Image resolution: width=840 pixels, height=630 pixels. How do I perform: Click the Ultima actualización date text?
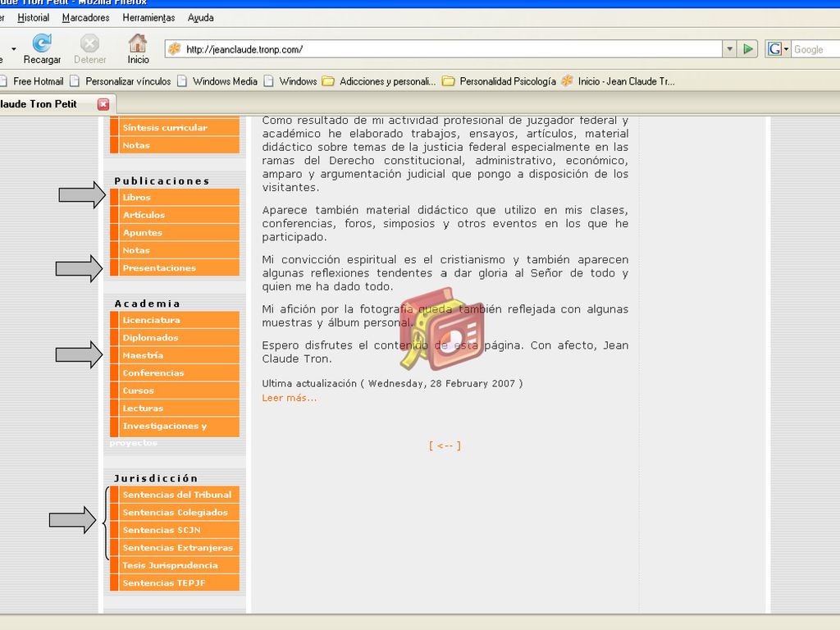coord(392,384)
